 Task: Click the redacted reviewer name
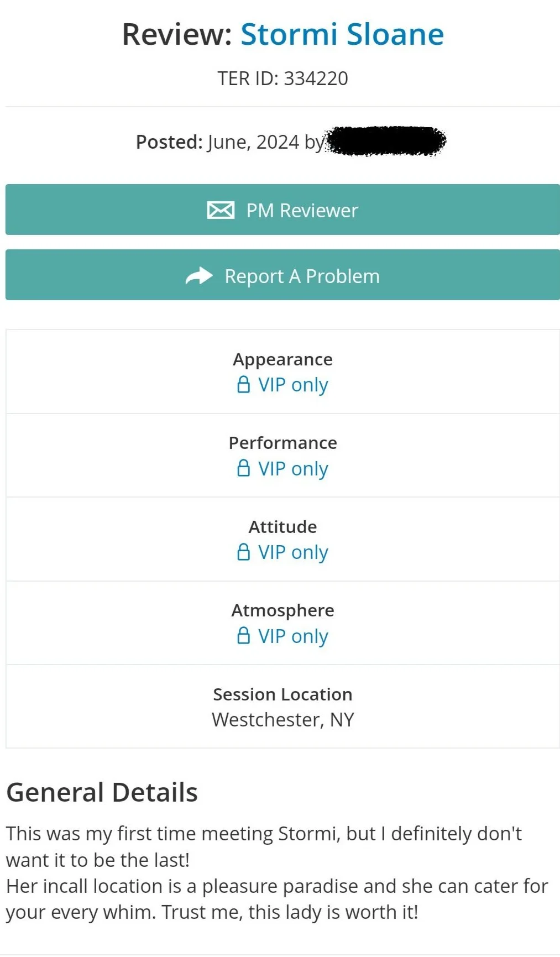(x=386, y=141)
